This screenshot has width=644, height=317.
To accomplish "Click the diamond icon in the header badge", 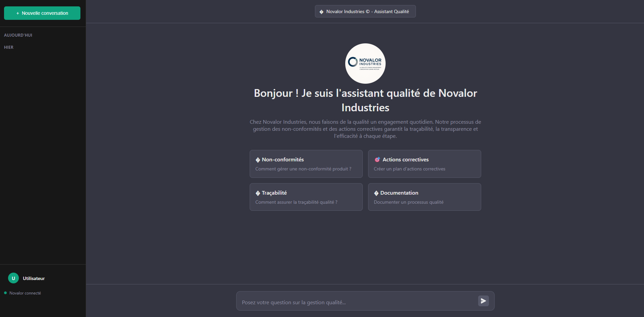I will (321, 12).
